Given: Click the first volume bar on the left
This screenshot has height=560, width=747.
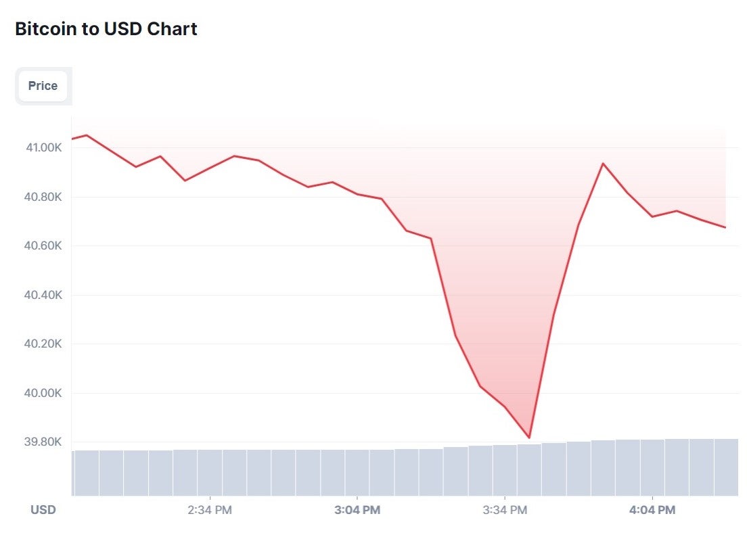Looking at the screenshot, I should point(86,473).
